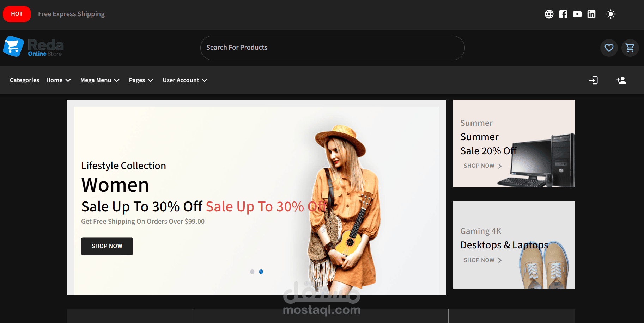The width and height of the screenshot is (644, 323).
Task: Click SHOP NOW under Desktops & Laptops
Action: point(482,260)
